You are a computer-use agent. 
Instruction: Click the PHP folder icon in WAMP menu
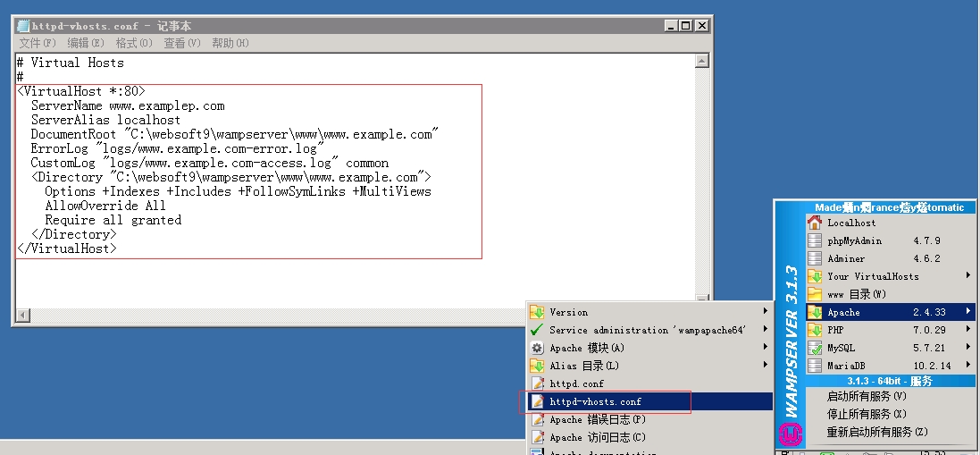815,329
